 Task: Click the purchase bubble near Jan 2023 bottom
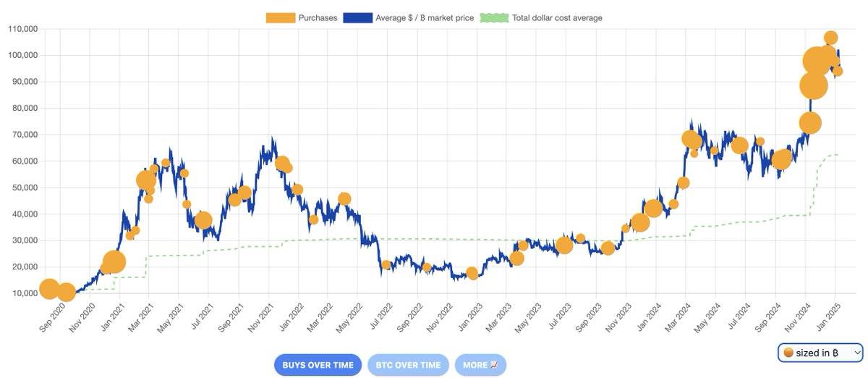coord(472,273)
